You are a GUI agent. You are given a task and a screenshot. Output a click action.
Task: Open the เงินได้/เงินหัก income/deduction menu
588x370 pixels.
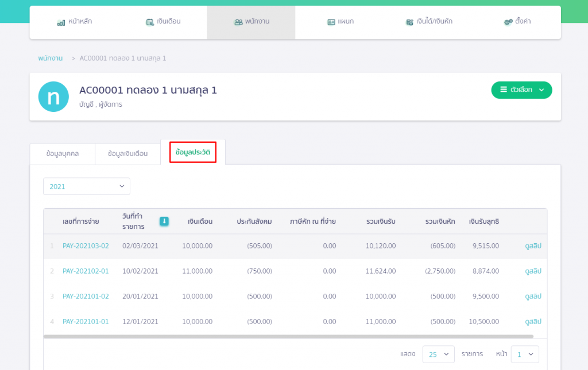[429, 22]
